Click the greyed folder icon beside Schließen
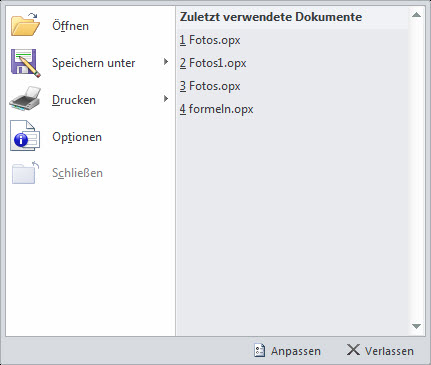431x365 pixels. (25, 173)
